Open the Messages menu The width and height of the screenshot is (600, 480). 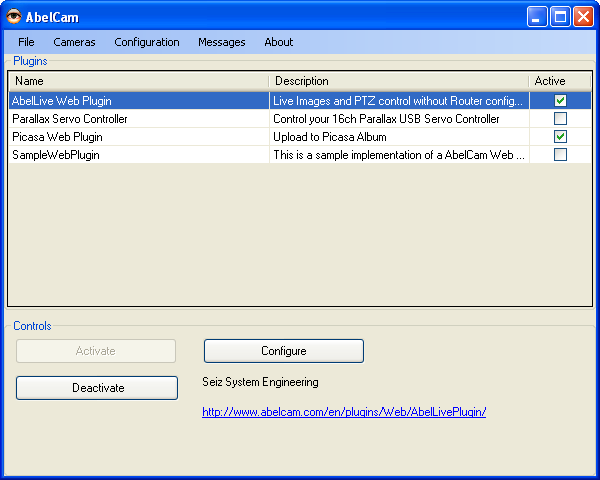(221, 42)
